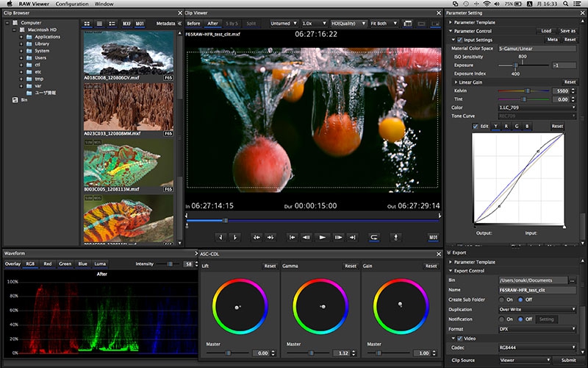Click the Bin browse ellipsis button
The height and width of the screenshot is (368, 588).
(x=573, y=280)
